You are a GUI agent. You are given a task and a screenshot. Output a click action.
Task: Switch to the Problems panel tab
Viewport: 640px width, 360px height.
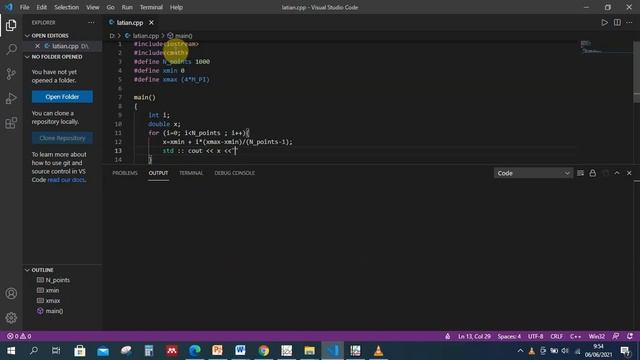(125, 173)
